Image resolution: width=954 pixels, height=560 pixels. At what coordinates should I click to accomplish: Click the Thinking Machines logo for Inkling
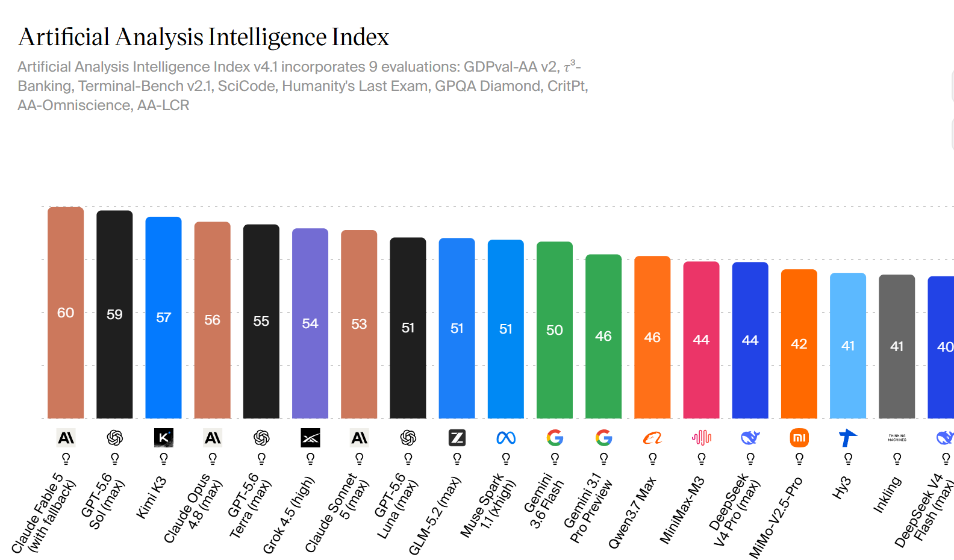click(897, 438)
